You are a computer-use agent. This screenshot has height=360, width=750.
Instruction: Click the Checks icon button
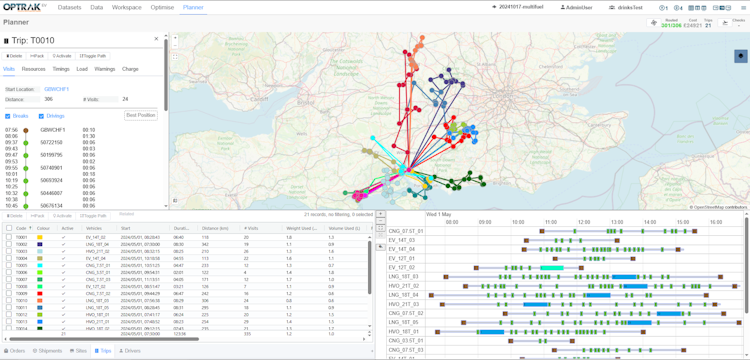pyautogui.click(x=725, y=23)
